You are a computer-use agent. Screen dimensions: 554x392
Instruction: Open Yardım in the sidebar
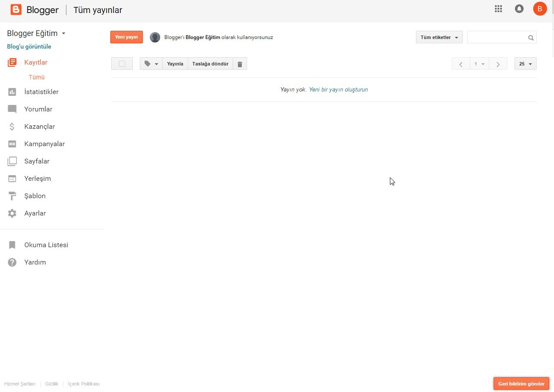coord(35,262)
